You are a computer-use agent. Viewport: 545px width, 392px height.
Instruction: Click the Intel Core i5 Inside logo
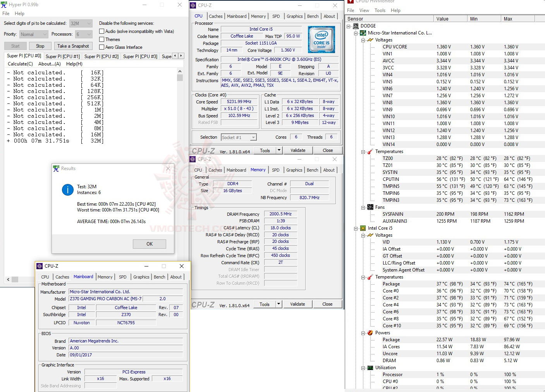pos(321,39)
